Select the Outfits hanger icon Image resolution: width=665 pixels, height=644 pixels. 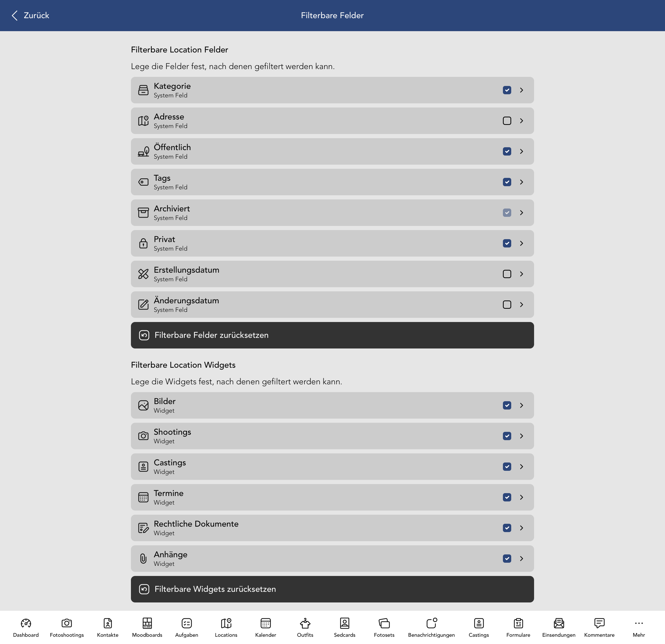pyautogui.click(x=305, y=627)
